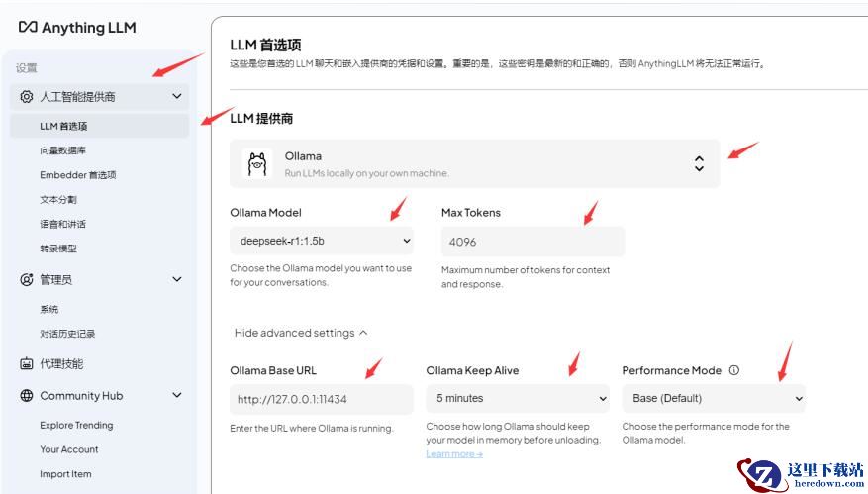Open 文本分割 settings
868x494 pixels.
(58, 199)
